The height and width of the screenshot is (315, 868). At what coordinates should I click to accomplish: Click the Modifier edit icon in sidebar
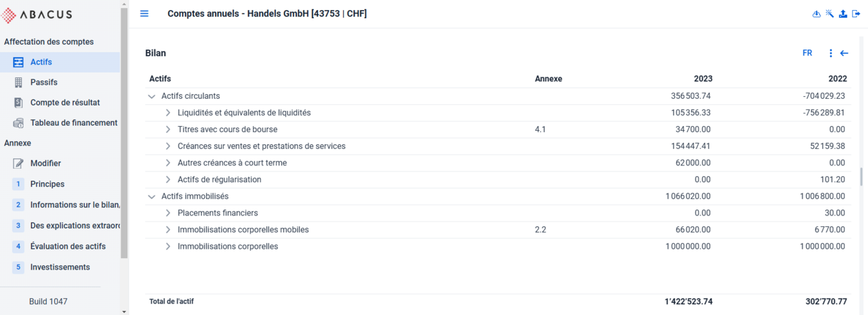coord(18,163)
